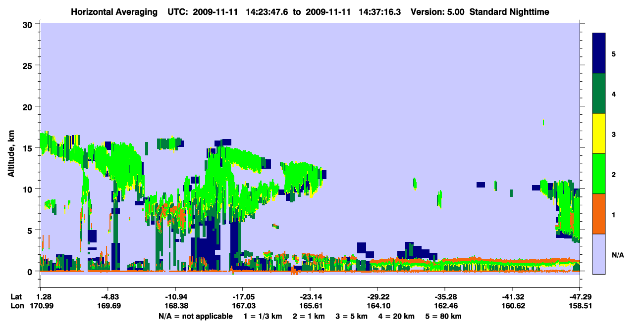Screen dimensions: 644x330
Task: Click longitude value 168.38
Action: click(175, 306)
